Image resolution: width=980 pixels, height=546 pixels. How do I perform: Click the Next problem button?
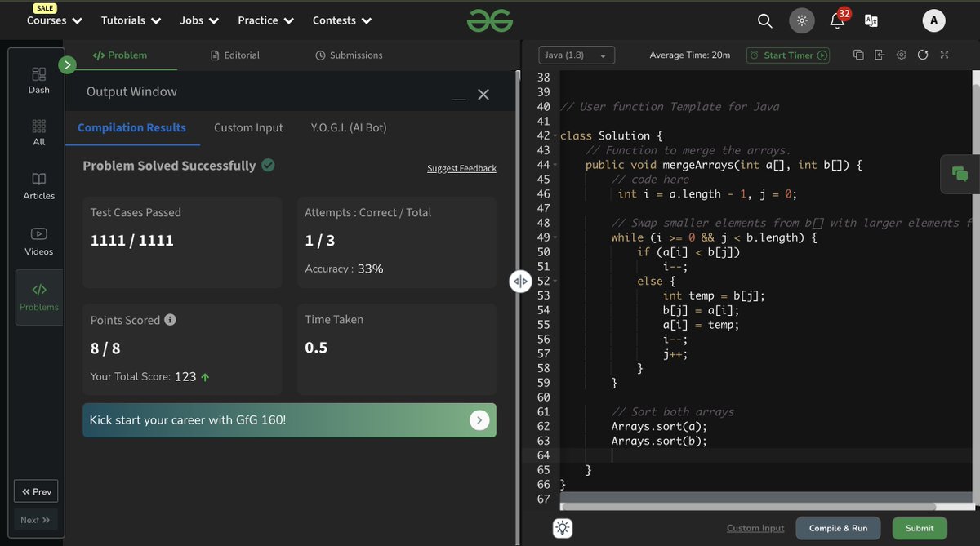(36, 520)
